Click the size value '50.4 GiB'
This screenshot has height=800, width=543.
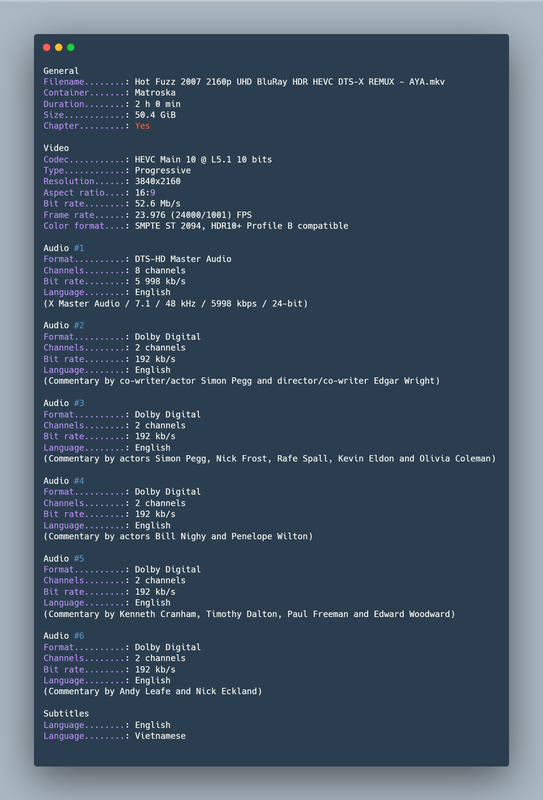pos(155,115)
